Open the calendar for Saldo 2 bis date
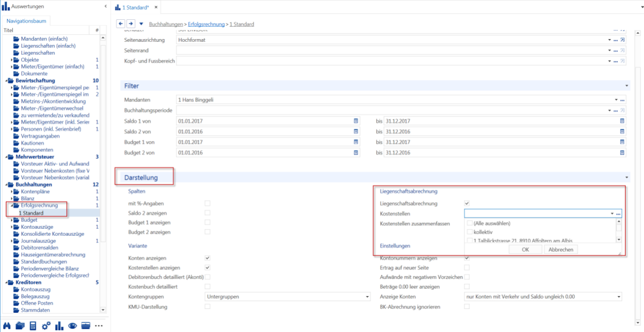This screenshot has width=644, height=332. [622, 132]
